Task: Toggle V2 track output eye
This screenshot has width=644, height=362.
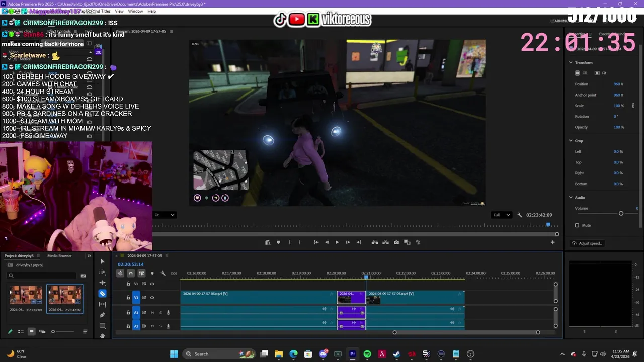Action: click(152, 284)
